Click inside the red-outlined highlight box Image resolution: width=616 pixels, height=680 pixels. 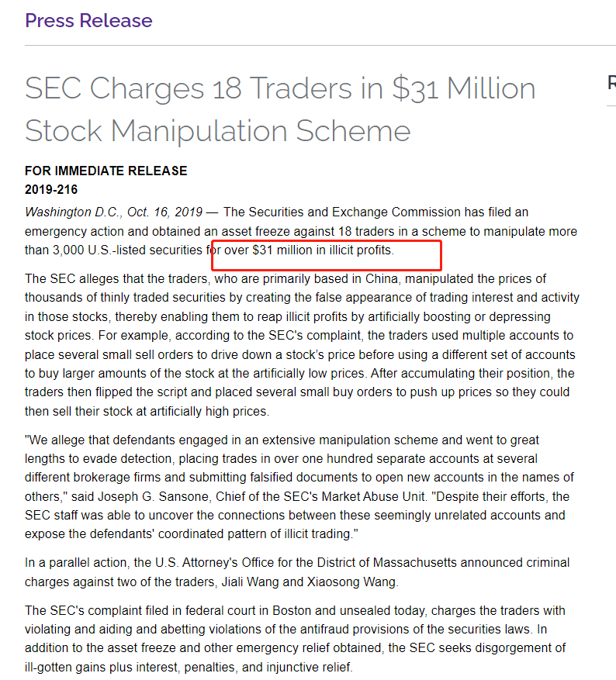(x=326, y=253)
